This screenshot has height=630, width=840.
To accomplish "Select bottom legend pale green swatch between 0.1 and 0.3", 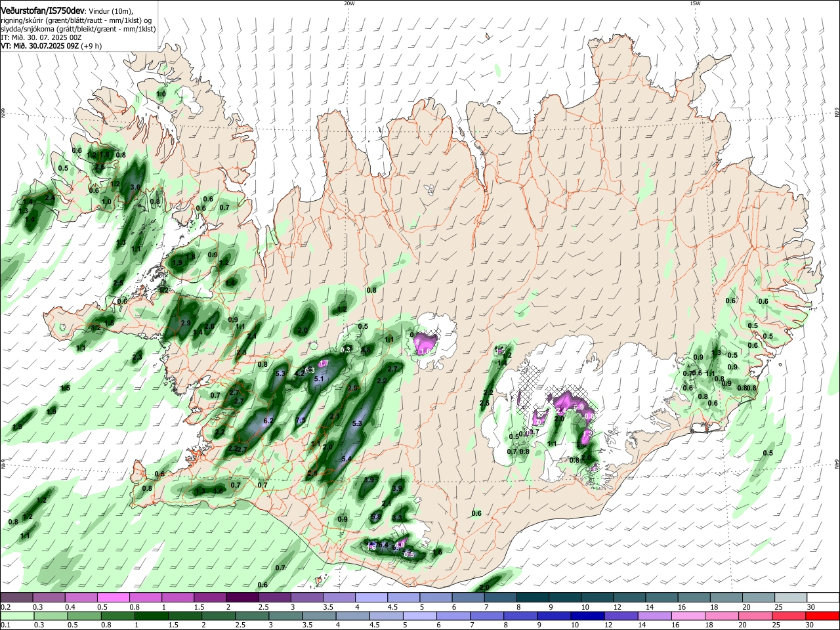I will click(x=16, y=616).
